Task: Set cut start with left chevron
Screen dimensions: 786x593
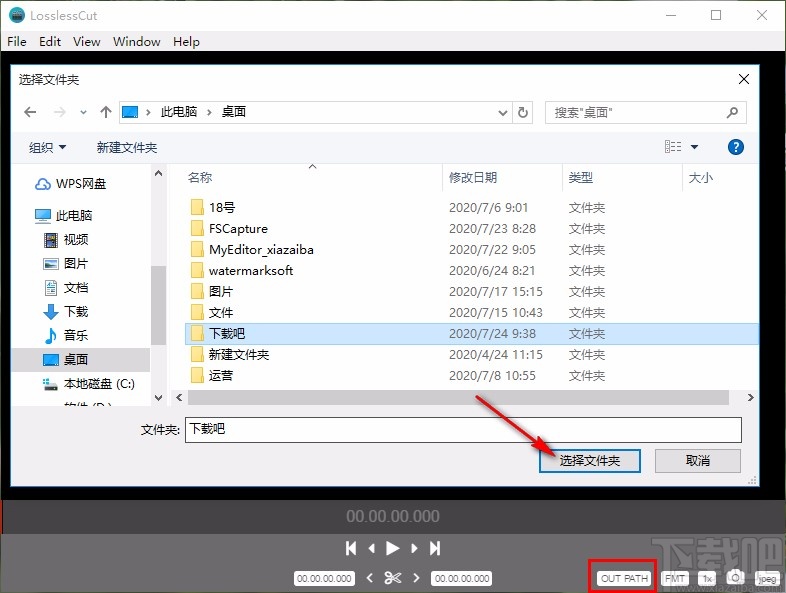Action: click(369, 578)
